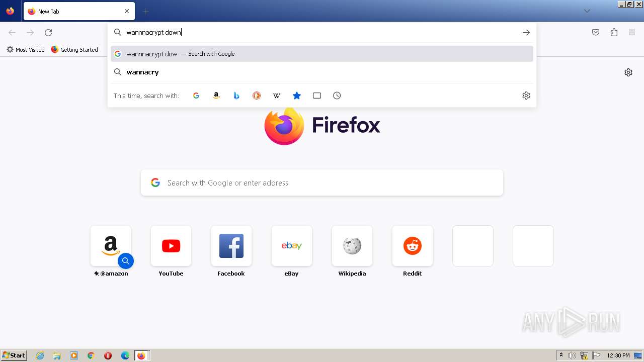Viewport: 644px width, 362px height.
Task: Open Windows Media Player from taskbar
Action: click(74, 355)
